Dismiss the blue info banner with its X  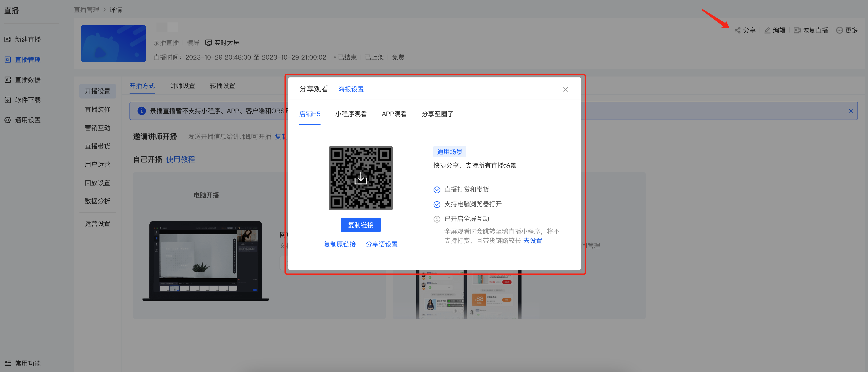(851, 111)
